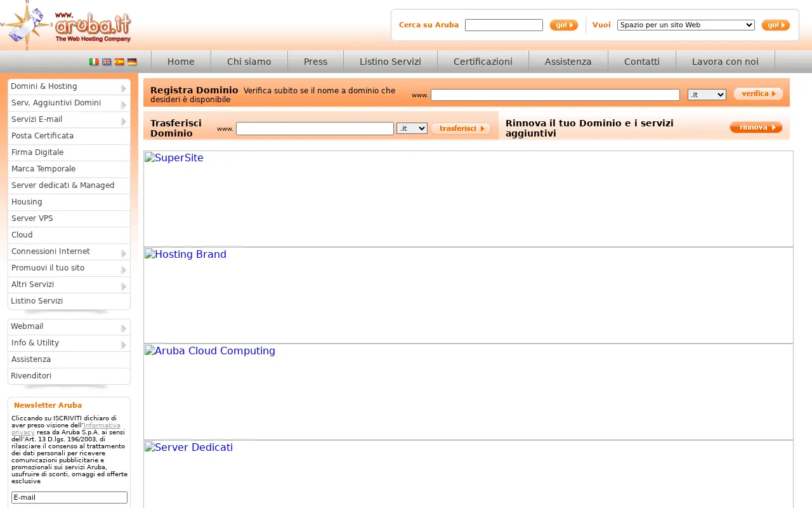
Task: Open Posta Certificata in sidebar
Action: [69, 136]
